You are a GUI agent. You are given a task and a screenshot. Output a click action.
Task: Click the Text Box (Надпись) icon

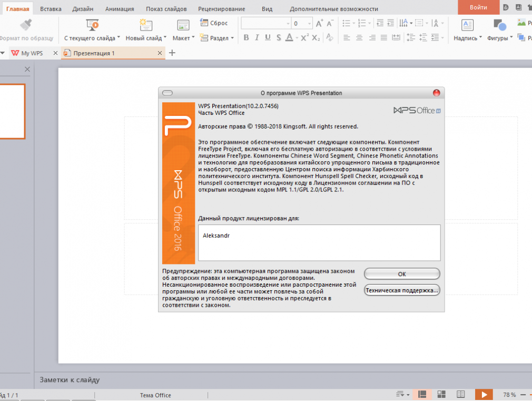click(x=467, y=25)
